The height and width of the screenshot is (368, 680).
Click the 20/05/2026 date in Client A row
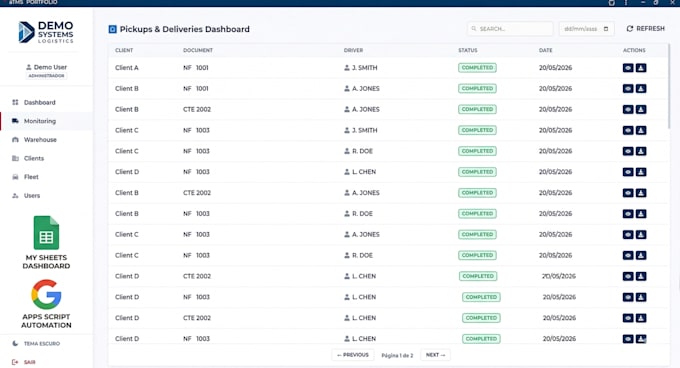pos(556,68)
